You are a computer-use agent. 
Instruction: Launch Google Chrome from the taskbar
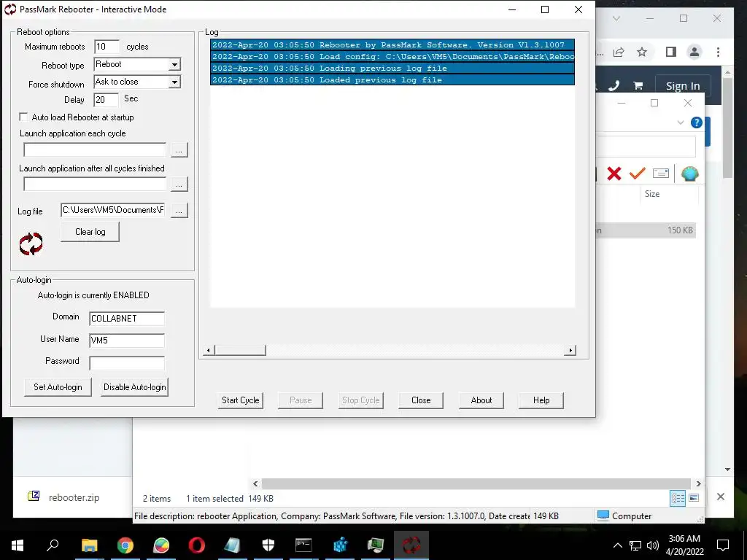point(125,545)
